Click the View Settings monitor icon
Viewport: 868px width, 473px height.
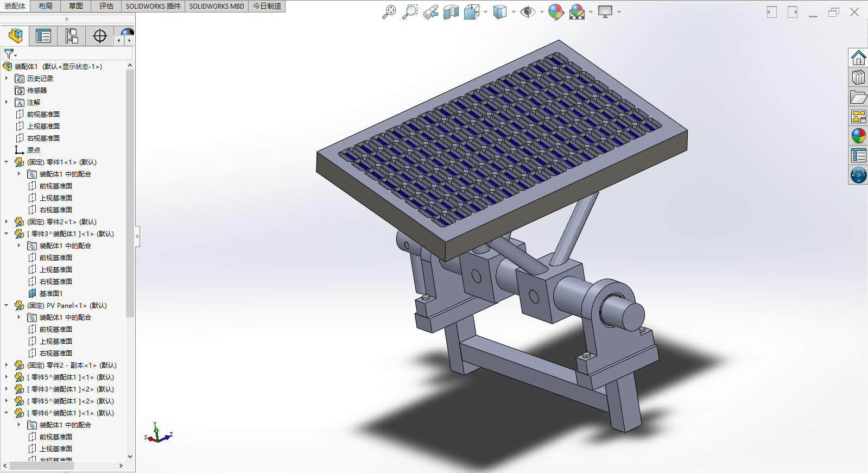tap(605, 12)
